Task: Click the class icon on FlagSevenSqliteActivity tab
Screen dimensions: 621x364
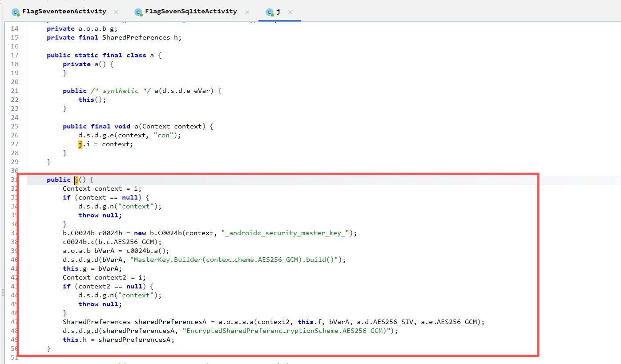Action: point(138,12)
